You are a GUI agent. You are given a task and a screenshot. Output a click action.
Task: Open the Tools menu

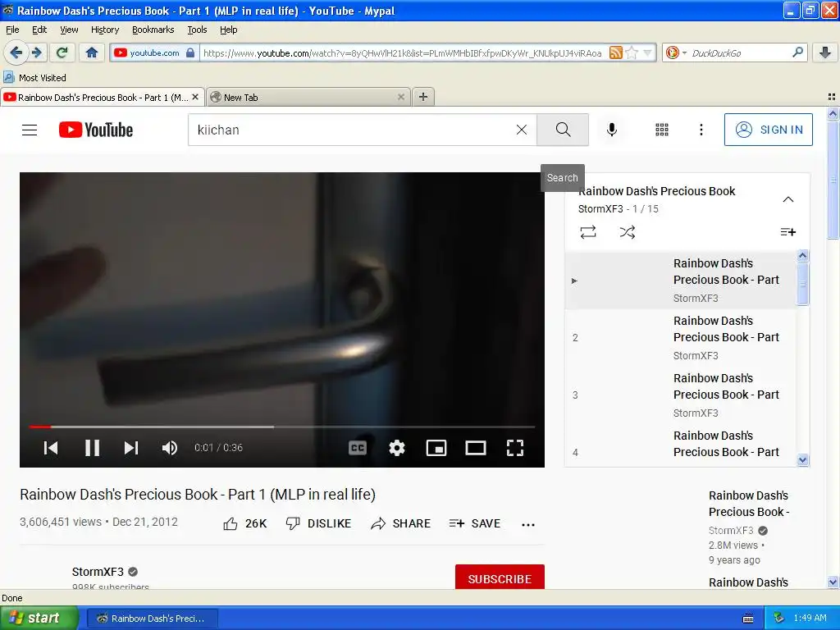tap(197, 30)
